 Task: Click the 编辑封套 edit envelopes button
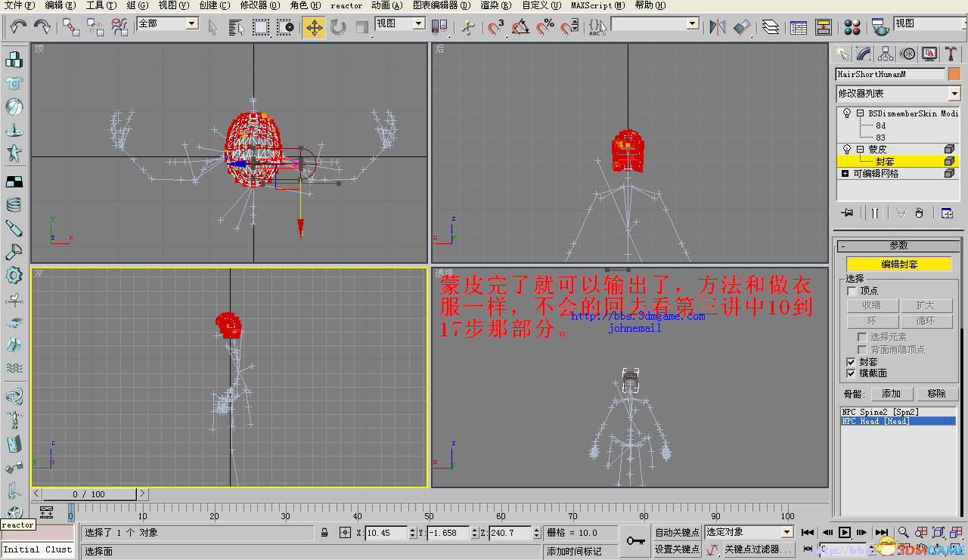(899, 265)
